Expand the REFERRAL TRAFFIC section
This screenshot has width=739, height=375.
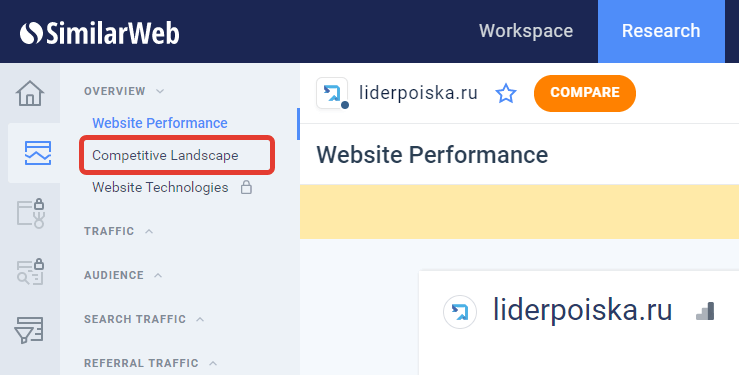tap(150, 363)
